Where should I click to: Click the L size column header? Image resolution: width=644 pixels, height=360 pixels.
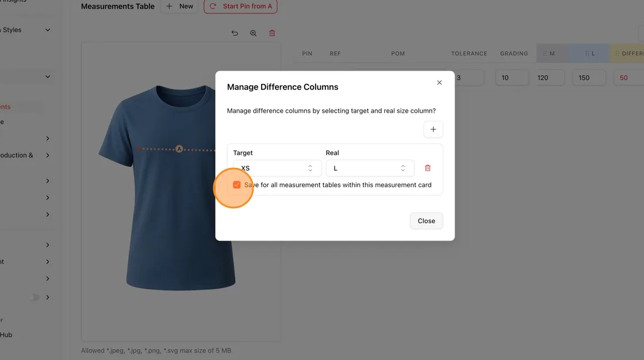point(589,53)
